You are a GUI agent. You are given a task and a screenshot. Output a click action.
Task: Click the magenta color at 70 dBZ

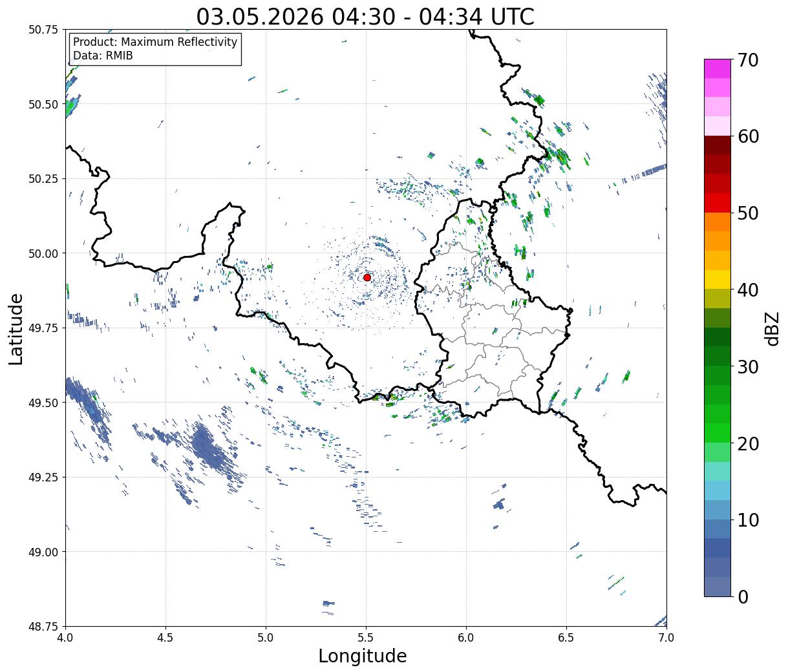pyautogui.click(x=718, y=68)
